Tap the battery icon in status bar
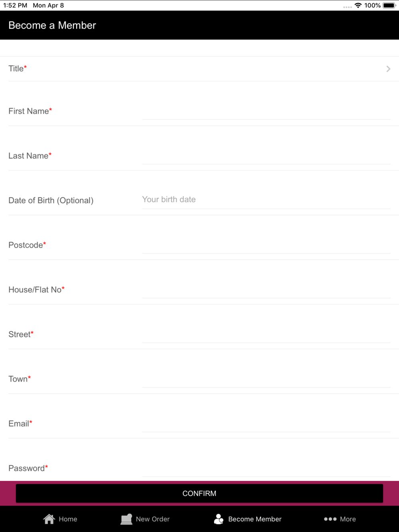 389,5
